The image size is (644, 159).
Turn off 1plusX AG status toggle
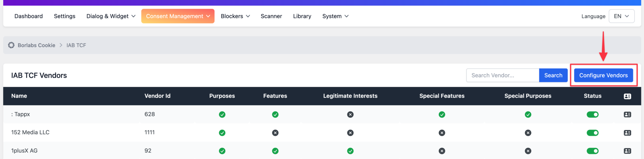coord(592,151)
